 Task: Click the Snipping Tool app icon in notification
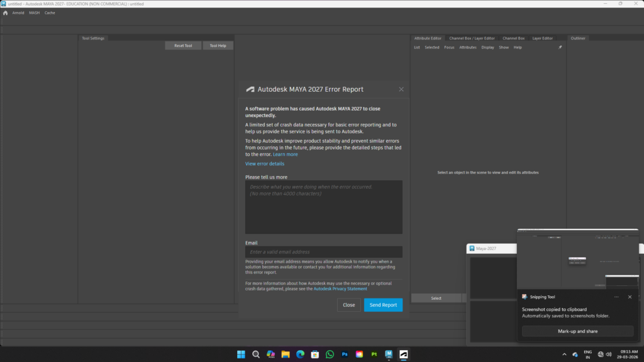525,297
